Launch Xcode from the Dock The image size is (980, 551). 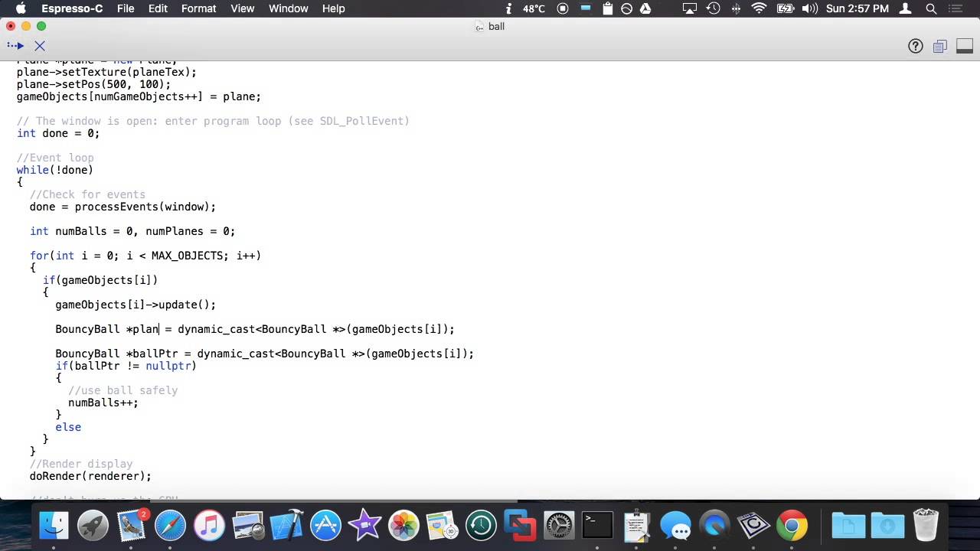click(287, 526)
